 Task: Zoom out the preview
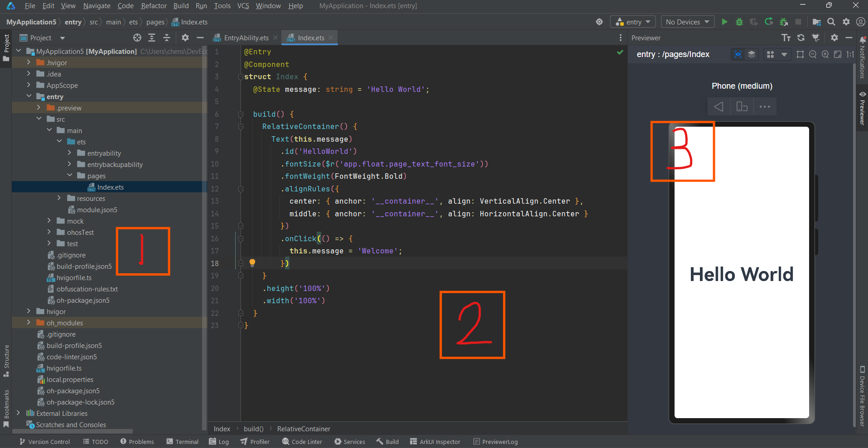[813, 54]
